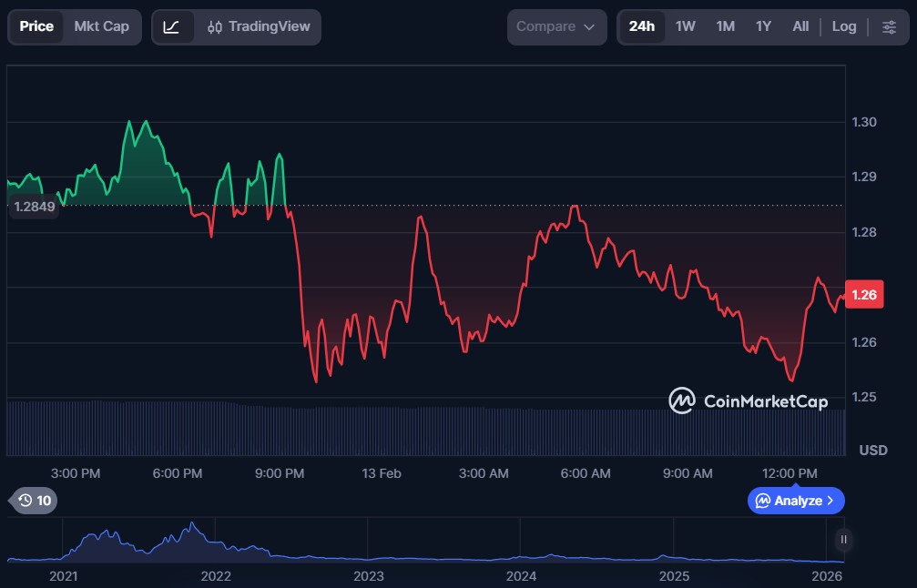The height and width of the screenshot is (588, 917).
Task: Select the 1W timeframe tab
Action: [685, 26]
